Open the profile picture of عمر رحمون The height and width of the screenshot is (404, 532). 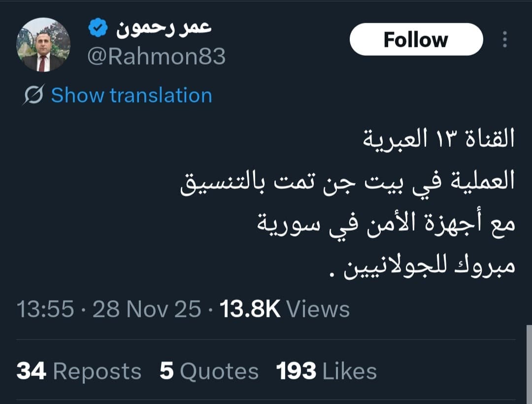coord(43,45)
